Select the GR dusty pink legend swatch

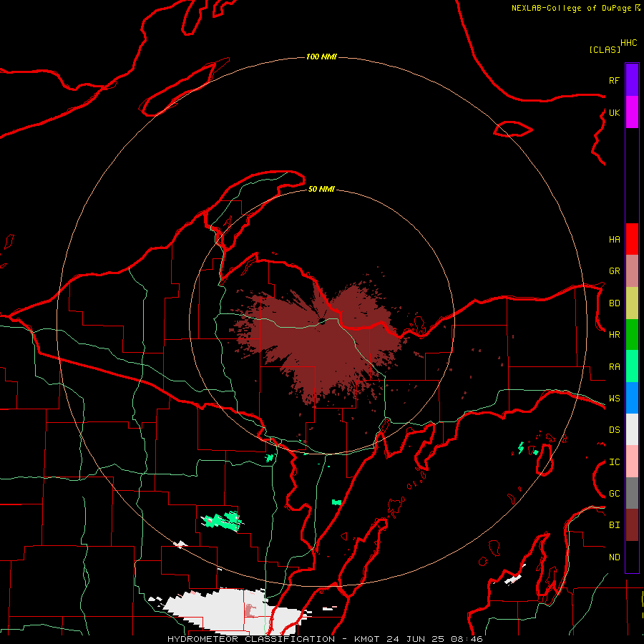[632, 271]
